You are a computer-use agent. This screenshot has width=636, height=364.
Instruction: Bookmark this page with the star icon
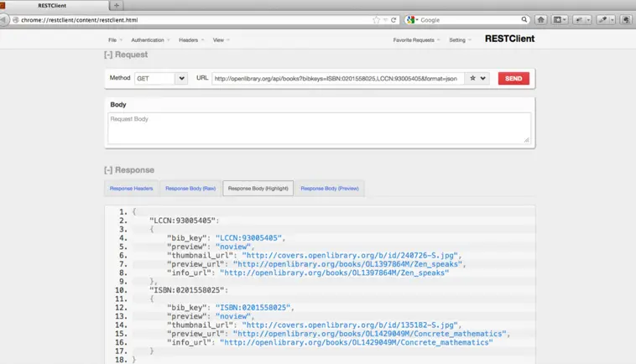(377, 20)
